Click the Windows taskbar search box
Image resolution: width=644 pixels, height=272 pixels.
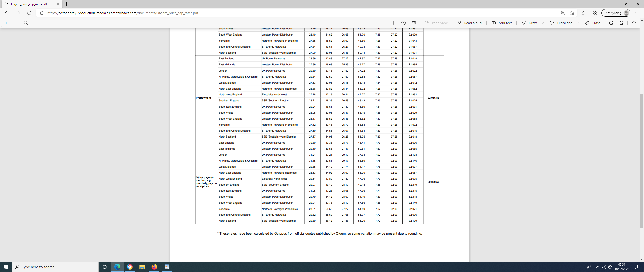pyautogui.click(x=55, y=267)
